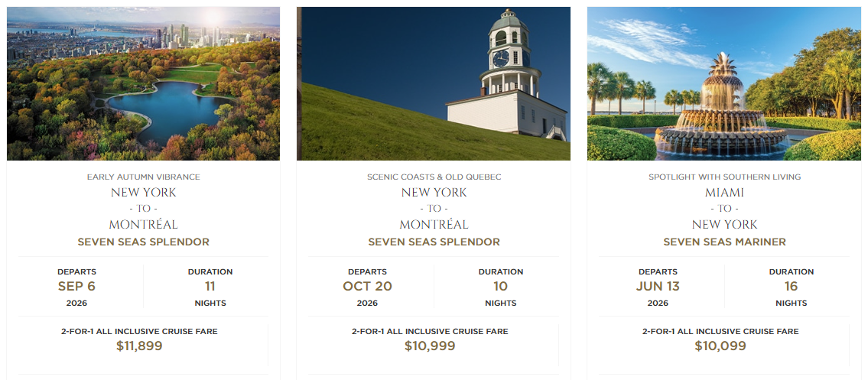868x380 pixels.
Task: Click the clock tower cruise image
Action: coord(433,84)
